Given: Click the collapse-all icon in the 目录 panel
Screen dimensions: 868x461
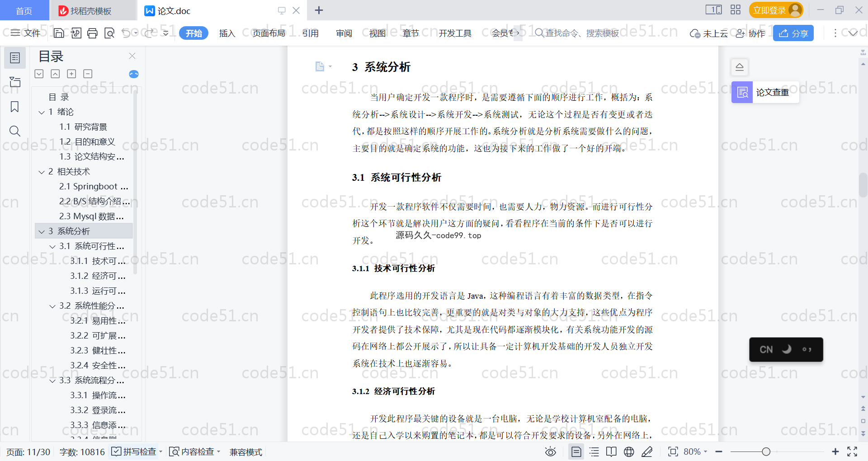Looking at the screenshot, I should pos(55,74).
